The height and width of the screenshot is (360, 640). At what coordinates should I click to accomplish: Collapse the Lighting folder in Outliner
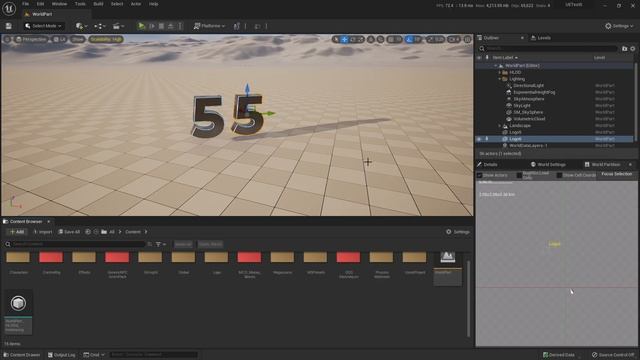[499, 79]
